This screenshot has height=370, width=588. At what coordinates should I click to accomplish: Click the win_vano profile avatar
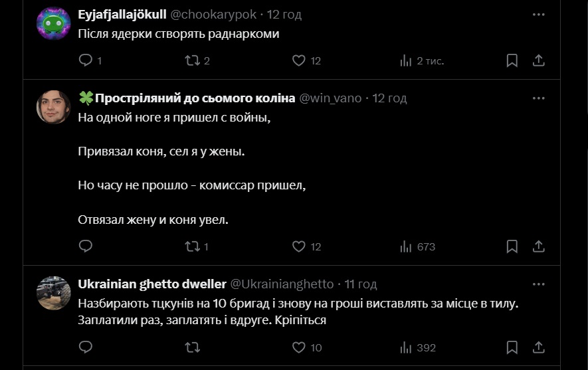click(54, 107)
